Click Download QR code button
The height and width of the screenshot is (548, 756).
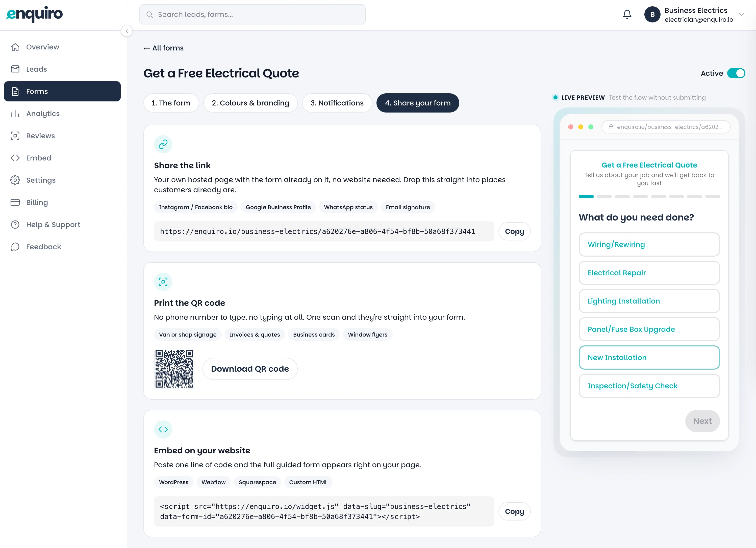pyautogui.click(x=250, y=369)
